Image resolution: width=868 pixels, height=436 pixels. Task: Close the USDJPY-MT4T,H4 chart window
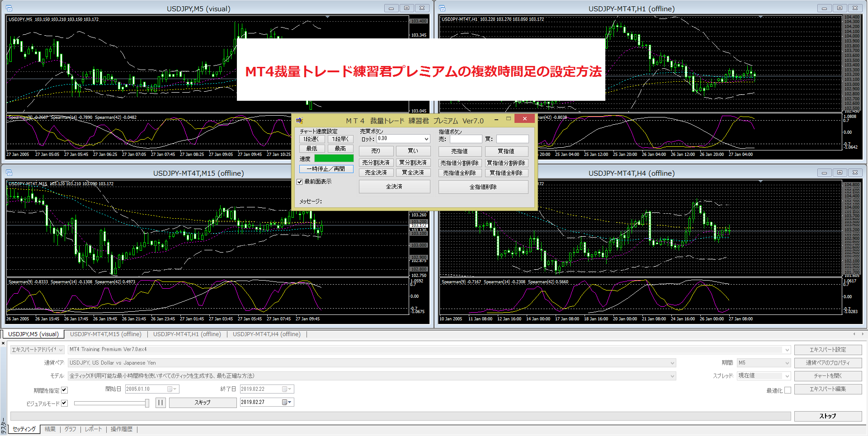(855, 173)
